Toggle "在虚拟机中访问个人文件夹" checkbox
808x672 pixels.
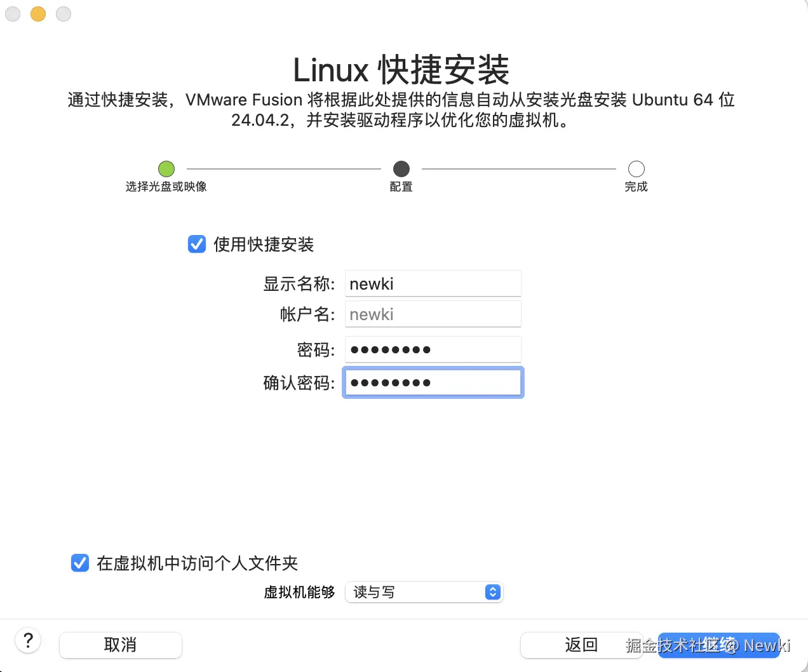pyautogui.click(x=80, y=563)
